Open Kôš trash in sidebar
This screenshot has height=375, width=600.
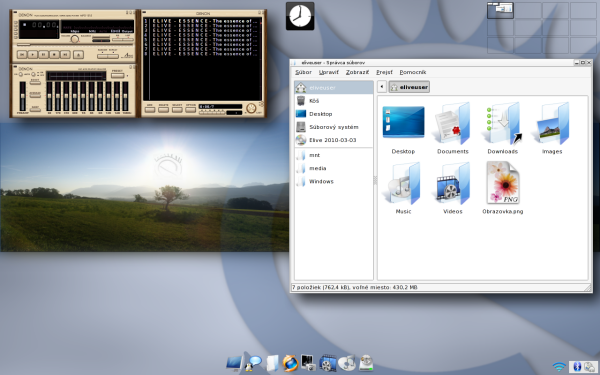(334, 101)
